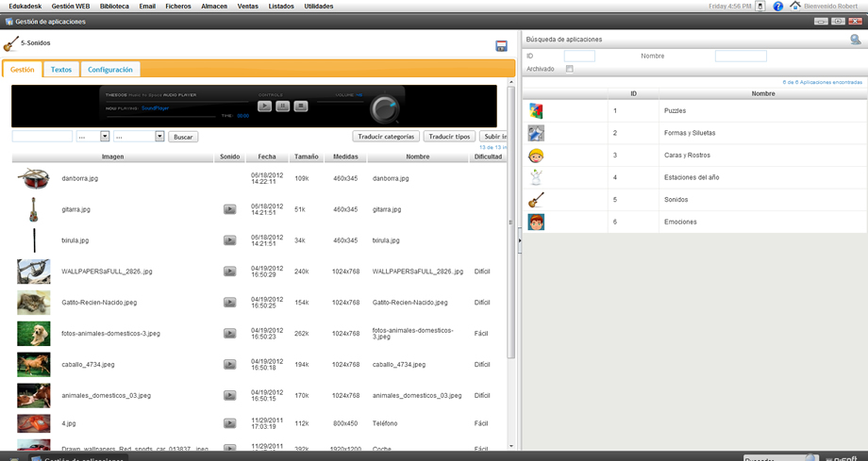Click the switch icon beside the clock
This screenshot has width=868, height=461.
pos(760,6)
